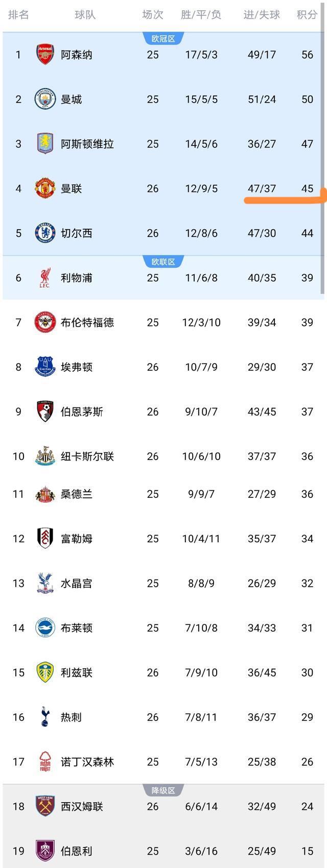The width and height of the screenshot is (327, 868).
Task: Click the Tottenham cockerel icon
Action: [x=45, y=717]
